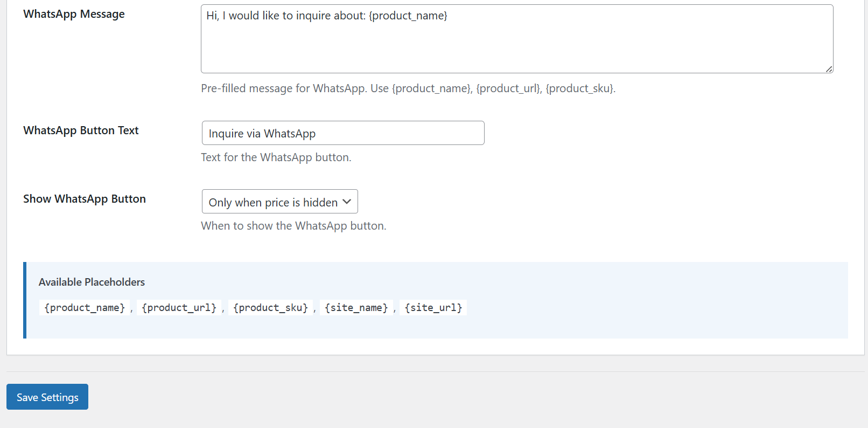The width and height of the screenshot is (868, 428).
Task: Select the 'Inquire via WhatsApp' text value
Action: click(x=262, y=133)
